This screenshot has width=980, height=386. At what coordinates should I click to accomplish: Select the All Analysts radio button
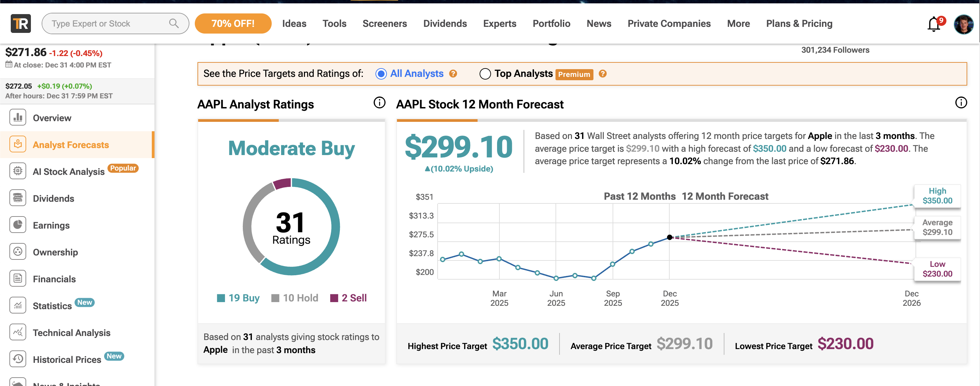pos(381,74)
